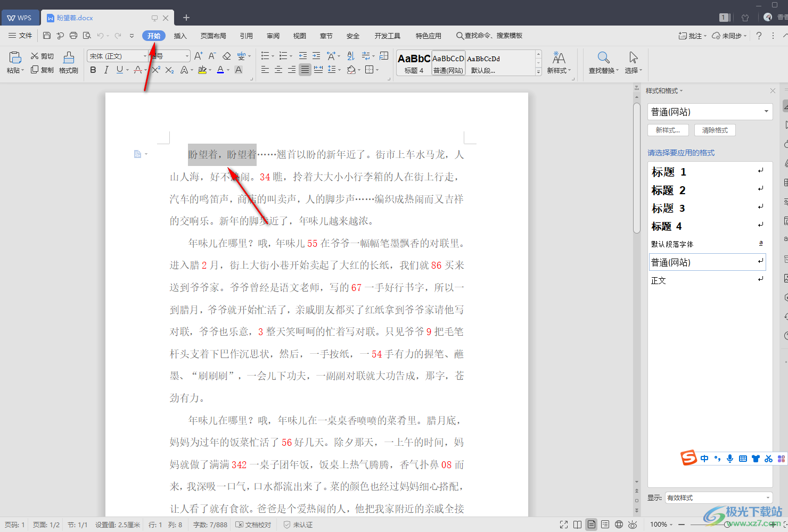Screen dimensions: 788x532
Task: Click the Undo arrow icon
Action: point(100,36)
